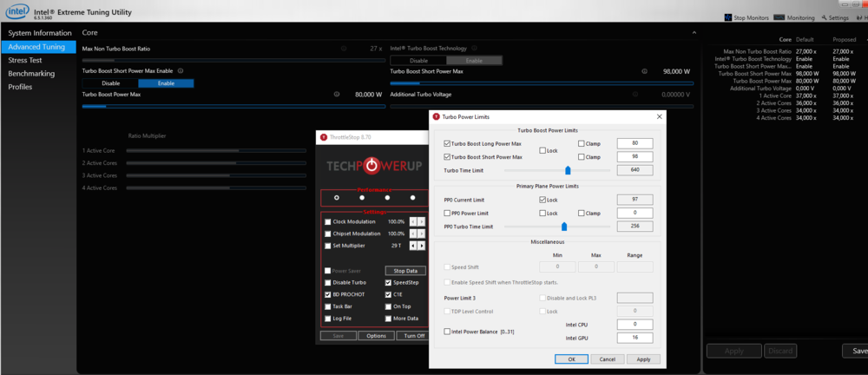
Task: Click info icon beside Turbo Boost Short Power Max
Action: pos(643,71)
